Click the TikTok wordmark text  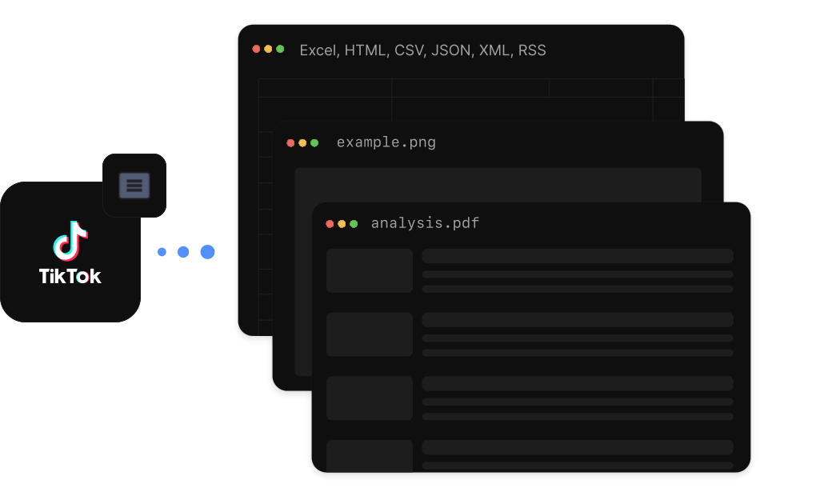(x=70, y=277)
